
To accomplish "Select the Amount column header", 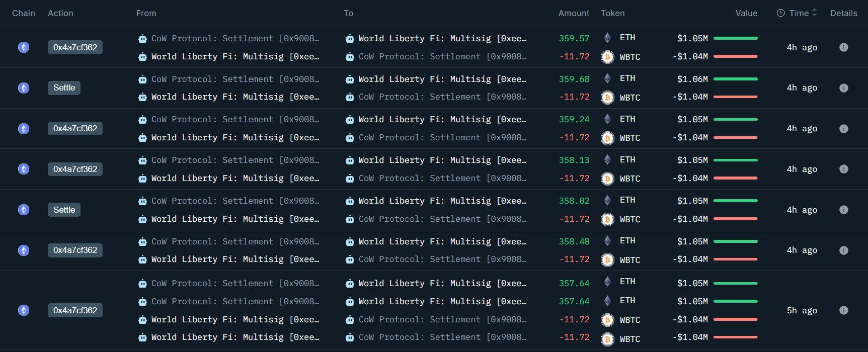I will (573, 13).
